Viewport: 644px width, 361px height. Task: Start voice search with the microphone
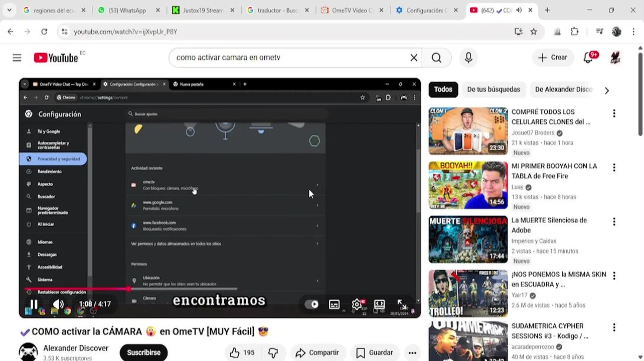pyautogui.click(x=468, y=58)
